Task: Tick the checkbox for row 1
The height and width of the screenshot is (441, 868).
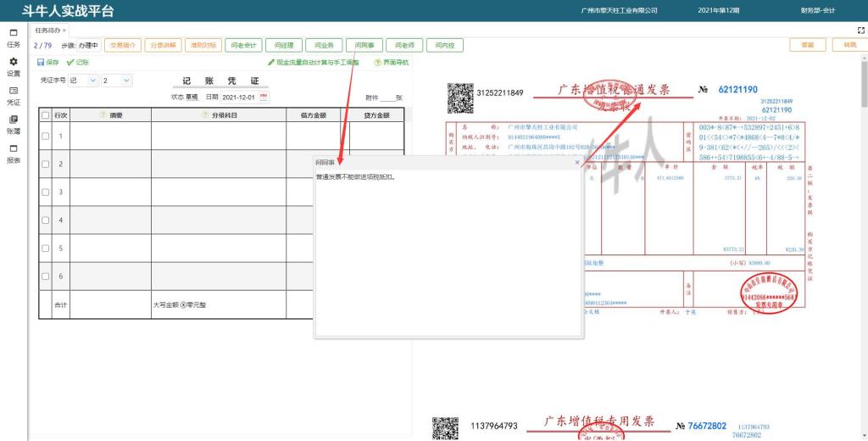Action: [46, 136]
